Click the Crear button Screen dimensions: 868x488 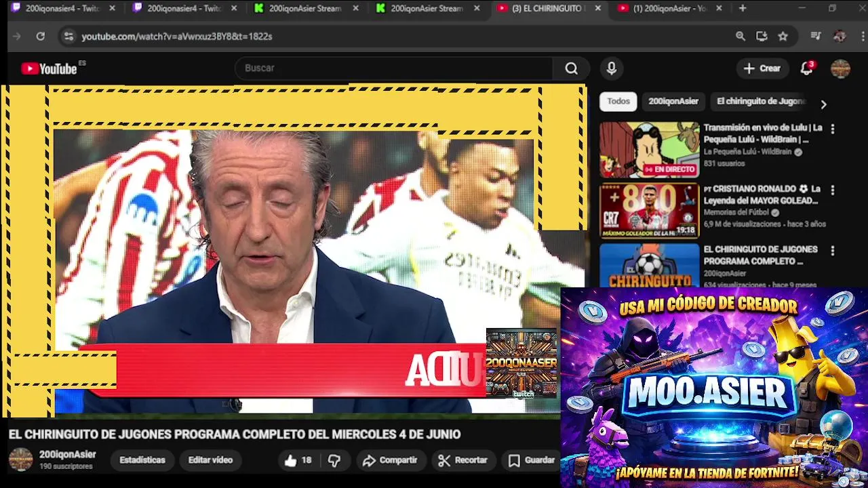coord(762,68)
